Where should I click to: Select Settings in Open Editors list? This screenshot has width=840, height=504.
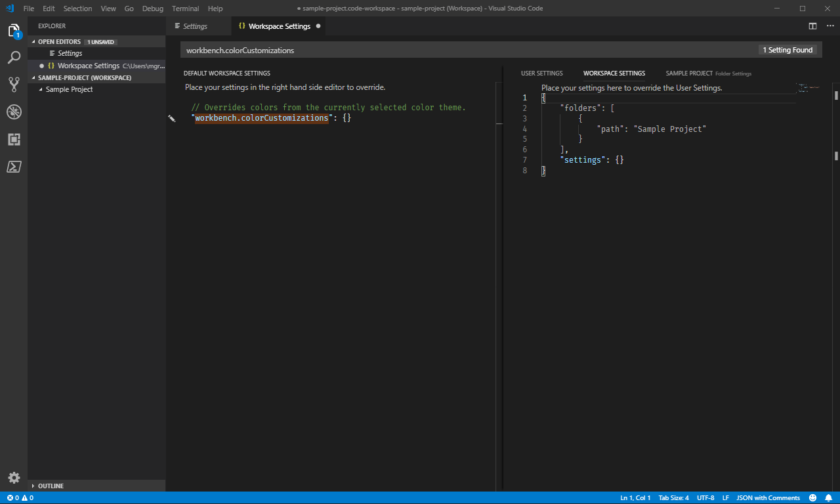click(x=96, y=53)
